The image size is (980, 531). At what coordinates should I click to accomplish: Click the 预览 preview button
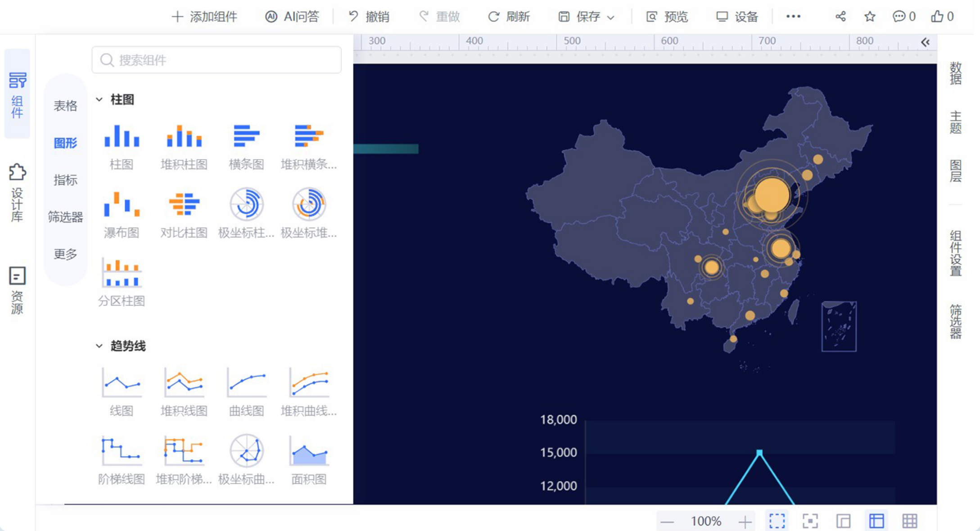point(667,17)
